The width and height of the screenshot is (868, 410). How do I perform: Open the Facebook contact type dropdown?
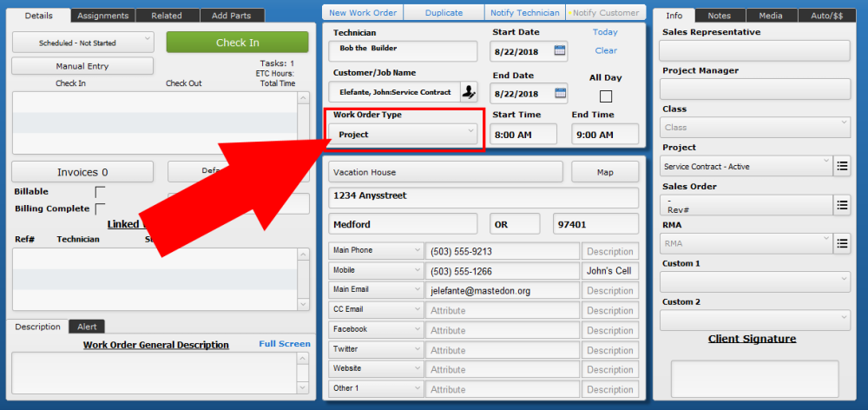377,329
